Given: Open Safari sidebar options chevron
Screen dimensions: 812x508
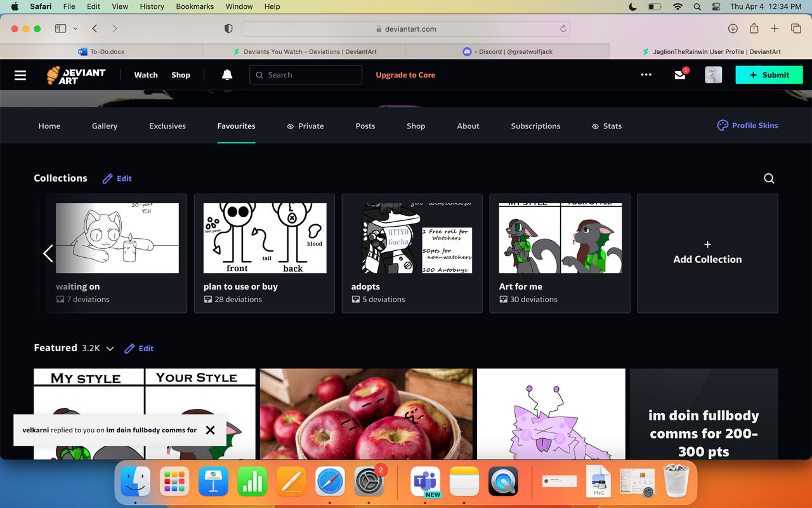Looking at the screenshot, I should [75, 29].
